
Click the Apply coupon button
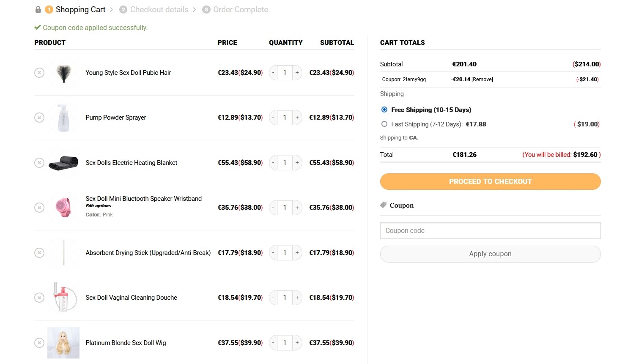pyautogui.click(x=490, y=254)
